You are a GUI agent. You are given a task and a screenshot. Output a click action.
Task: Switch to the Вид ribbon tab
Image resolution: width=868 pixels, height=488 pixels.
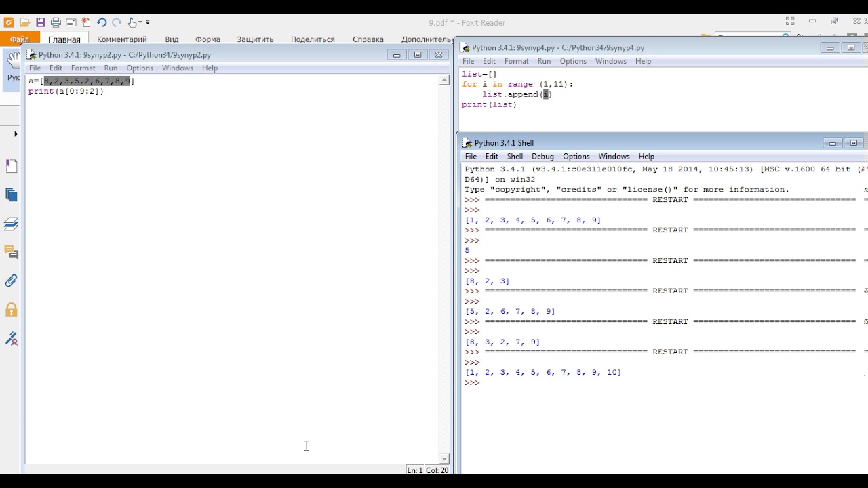(x=172, y=39)
